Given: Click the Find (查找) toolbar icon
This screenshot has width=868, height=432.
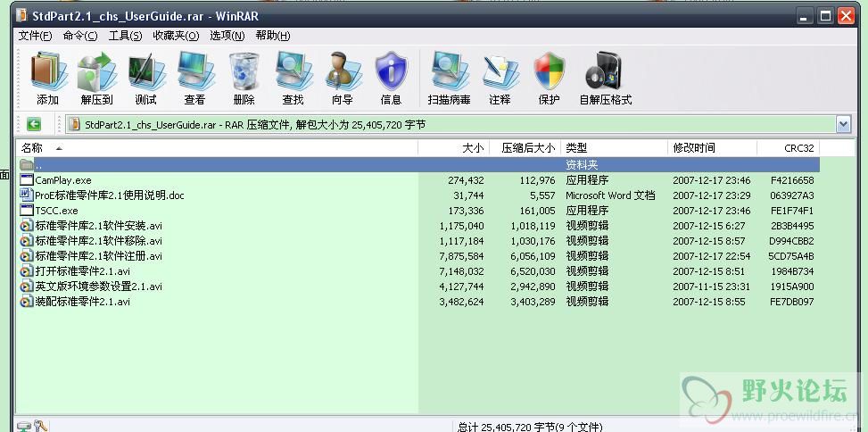Looking at the screenshot, I should pyautogui.click(x=293, y=71).
